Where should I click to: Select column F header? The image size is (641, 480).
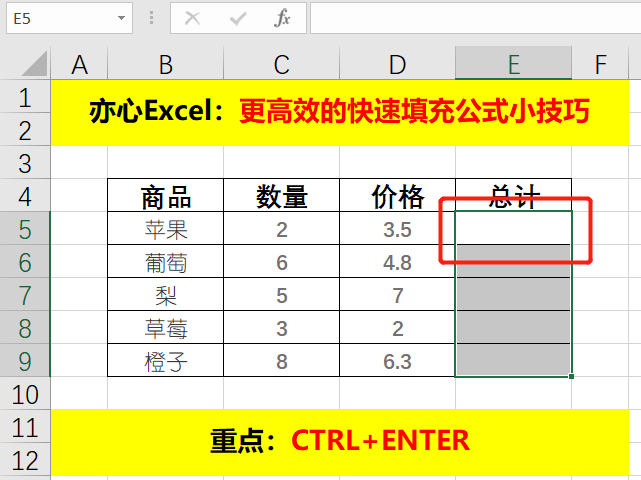tap(600, 63)
